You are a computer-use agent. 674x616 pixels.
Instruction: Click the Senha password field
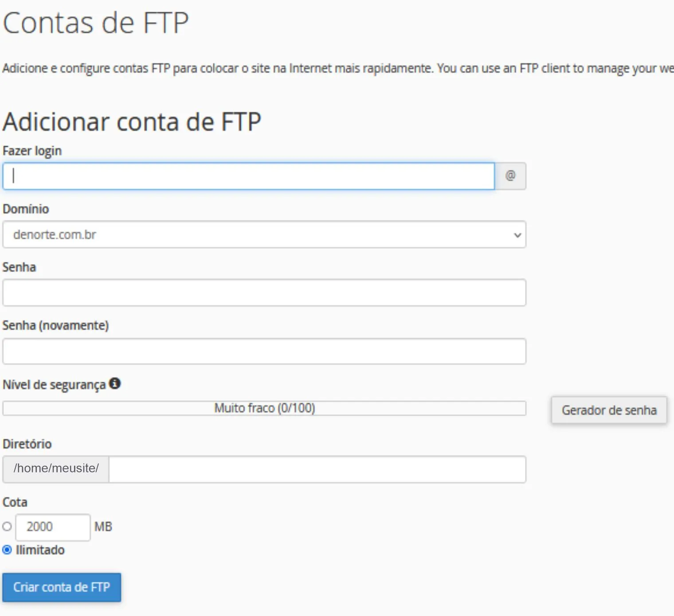coord(264,292)
